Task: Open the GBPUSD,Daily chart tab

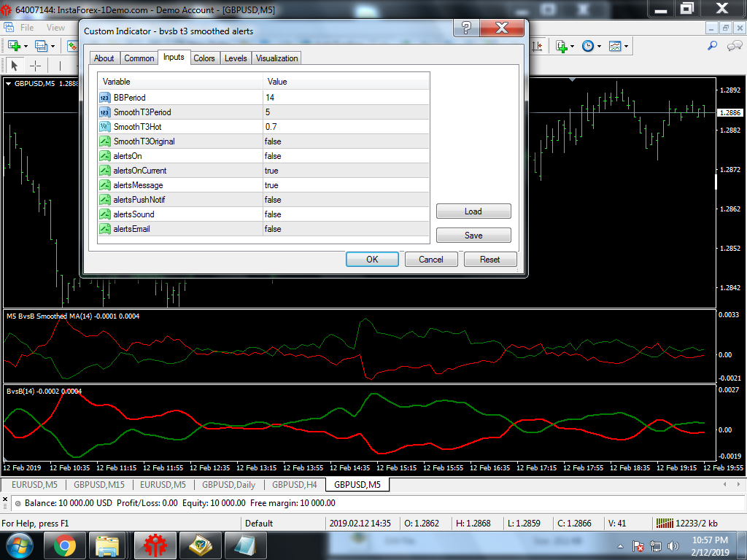Action: (228, 484)
